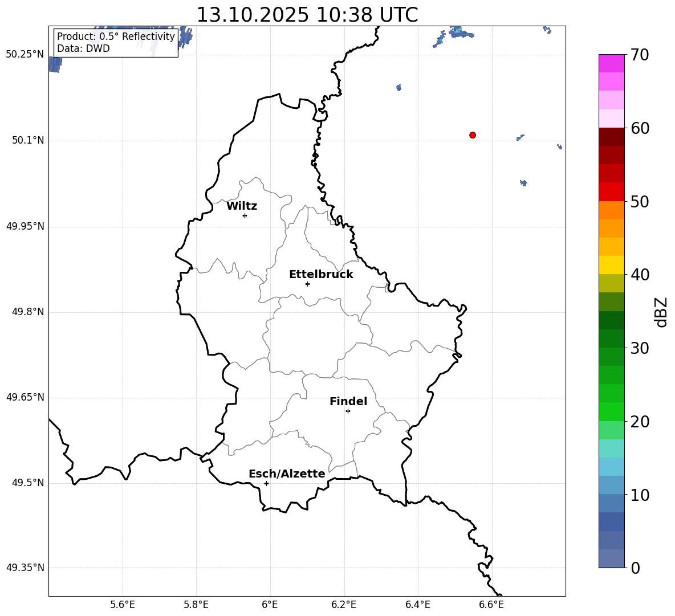Click the magenta 70 dBZ color band
Image resolution: width=675 pixels, height=616 pixels.
[612, 63]
